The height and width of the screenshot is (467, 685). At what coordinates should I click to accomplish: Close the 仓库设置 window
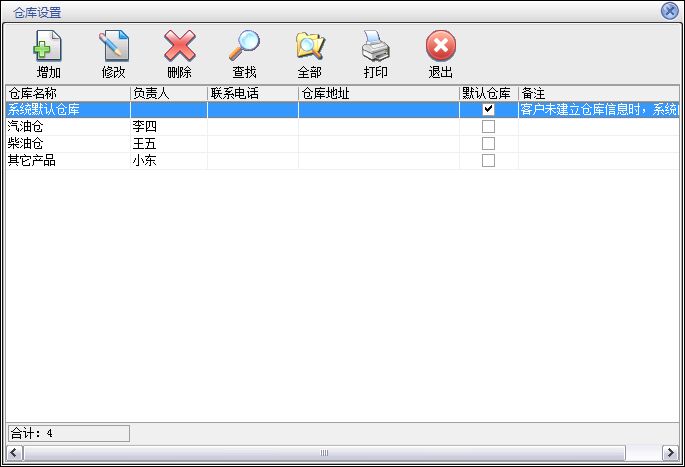[x=670, y=11]
